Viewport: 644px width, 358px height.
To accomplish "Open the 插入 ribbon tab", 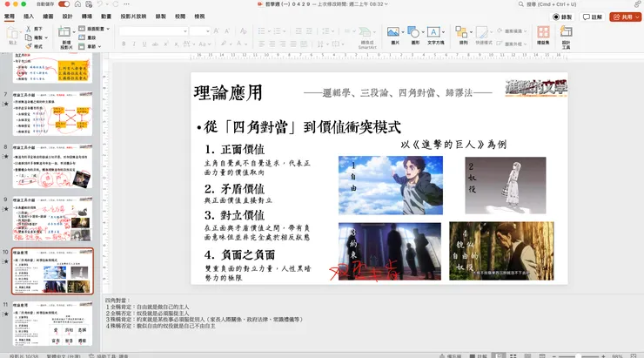I will point(29,17).
